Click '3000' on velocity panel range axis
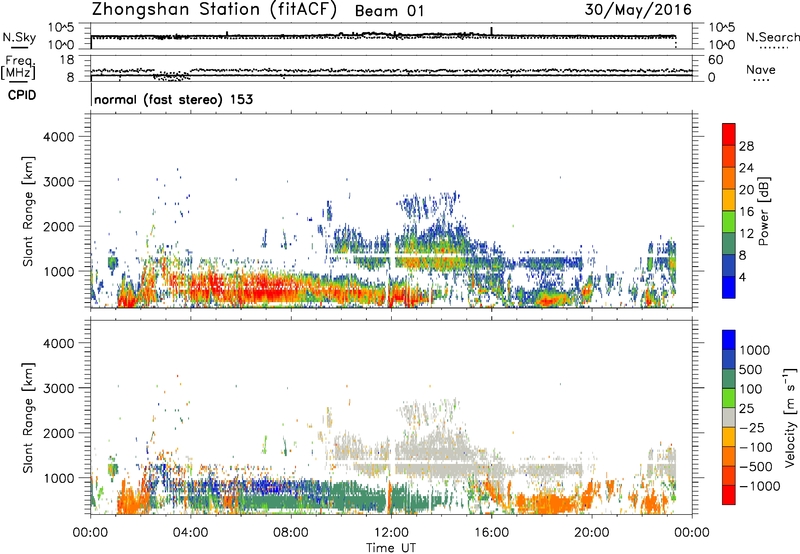 click(x=59, y=388)
